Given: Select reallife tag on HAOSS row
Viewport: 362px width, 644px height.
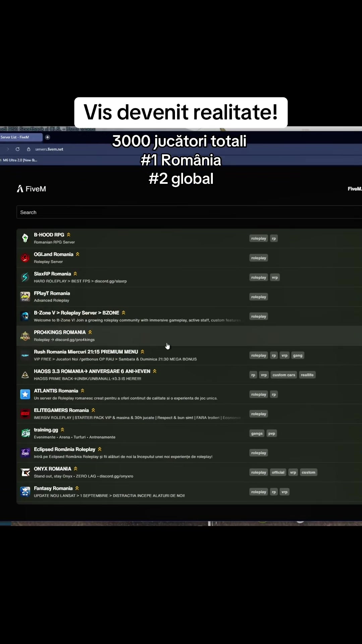Looking at the screenshot, I should coord(307,375).
